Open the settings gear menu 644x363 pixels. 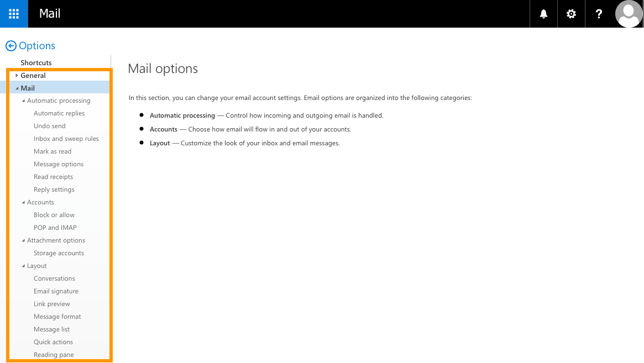tap(571, 14)
